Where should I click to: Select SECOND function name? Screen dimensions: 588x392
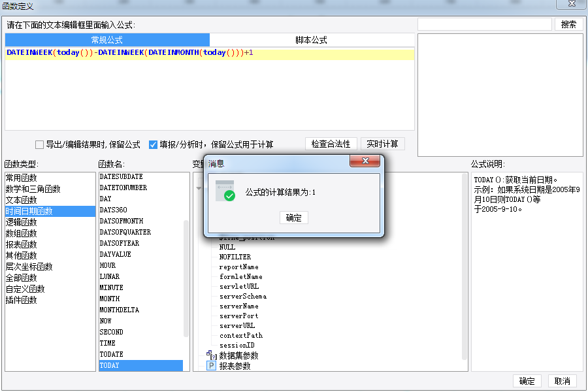tap(141, 332)
